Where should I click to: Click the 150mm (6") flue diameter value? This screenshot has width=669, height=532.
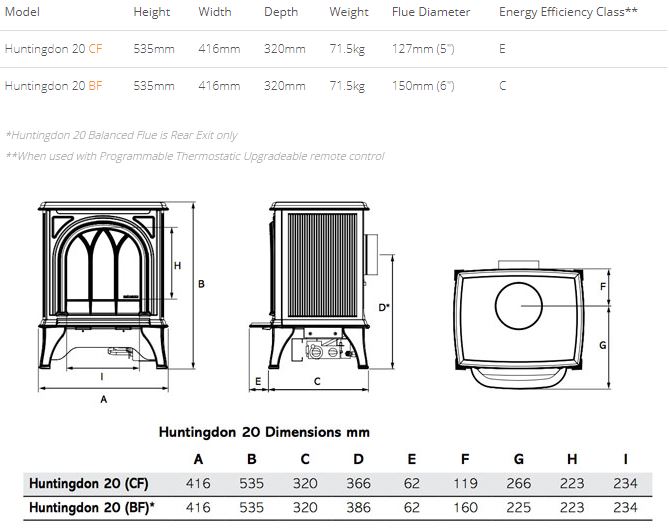pyautogui.click(x=423, y=86)
